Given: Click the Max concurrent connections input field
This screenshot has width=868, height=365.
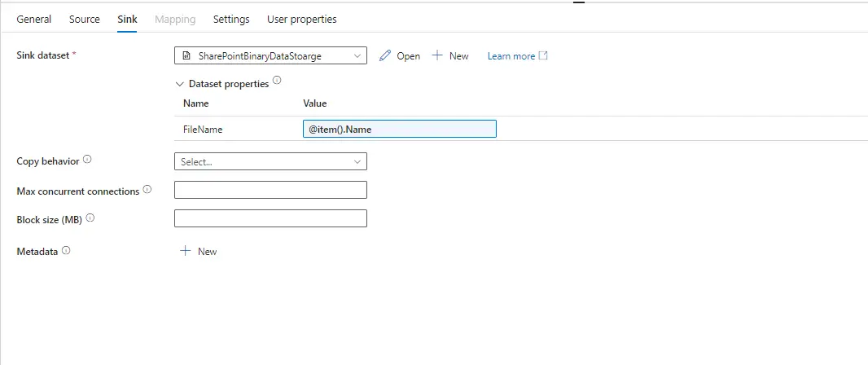Looking at the screenshot, I should tap(270, 190).
